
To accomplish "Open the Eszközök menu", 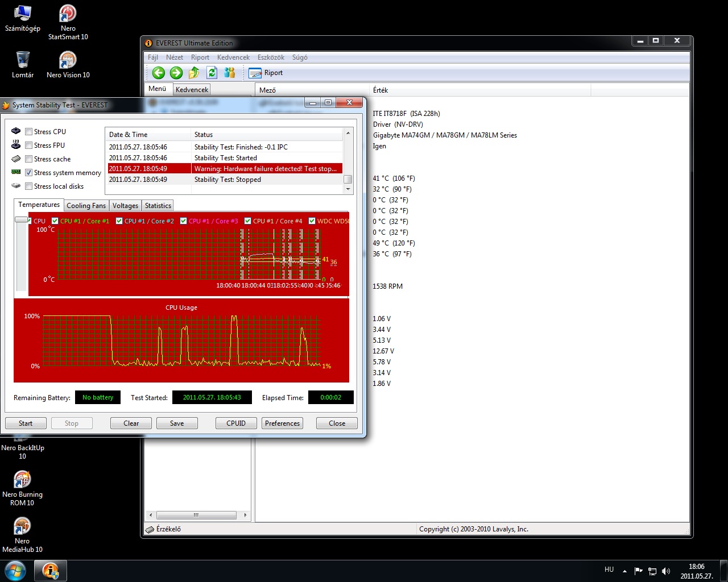I will click(x=271, y=57).
